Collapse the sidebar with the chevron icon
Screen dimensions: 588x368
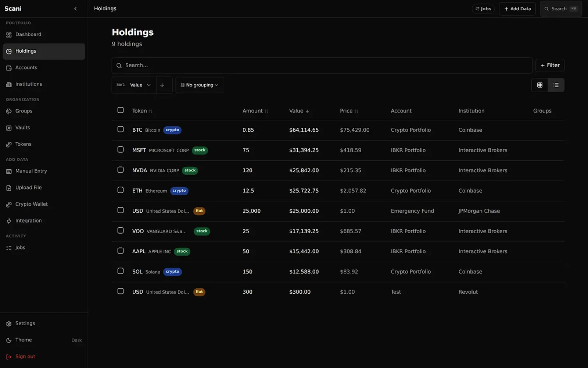click(x=75, y=9)
